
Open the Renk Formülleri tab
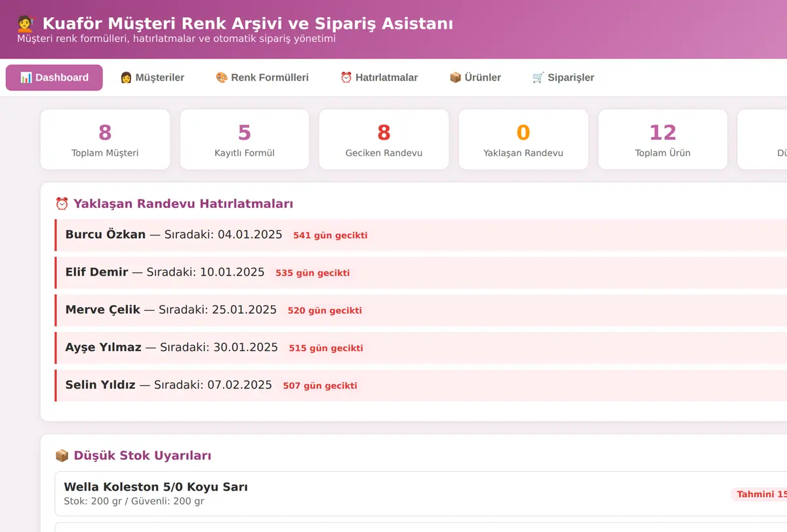pos(262,77)
